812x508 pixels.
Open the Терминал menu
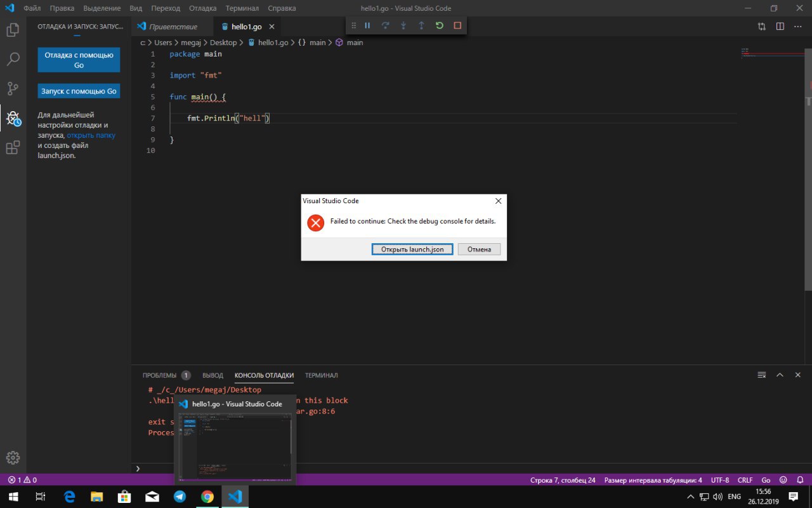[242, 8]
